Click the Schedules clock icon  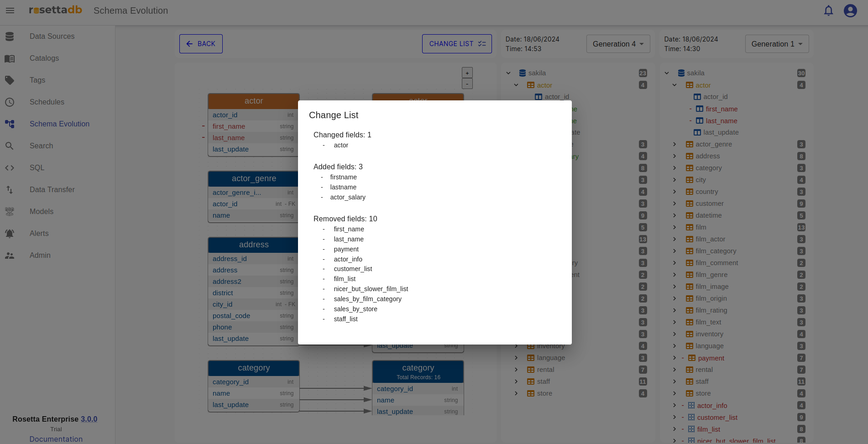tap(10, 102)
